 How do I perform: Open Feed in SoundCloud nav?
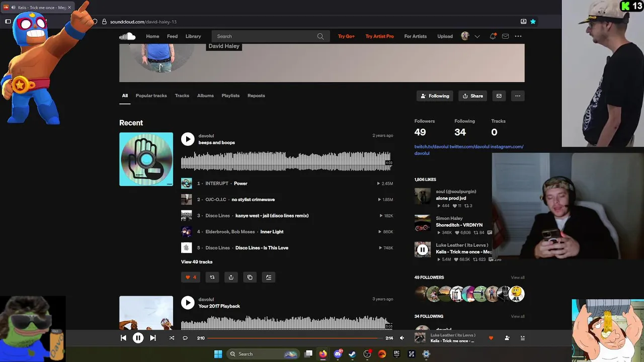point(172,36)
